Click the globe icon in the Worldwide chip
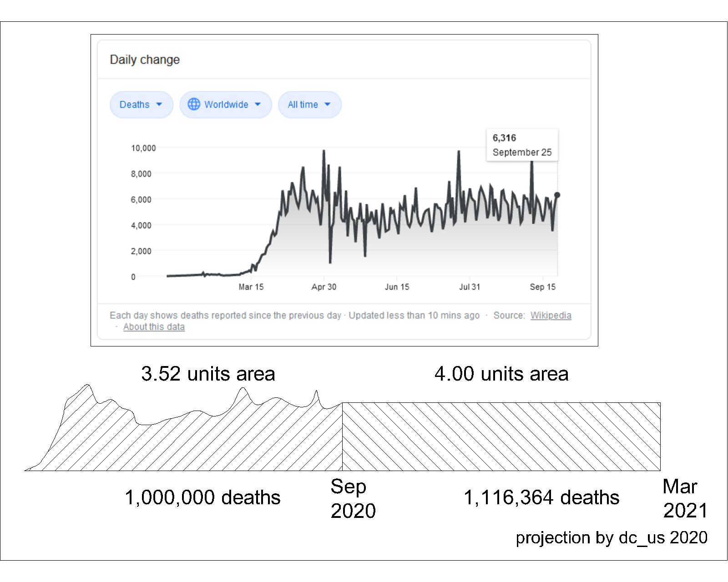This screenshot has height=582, width=728. pos(194,104)
